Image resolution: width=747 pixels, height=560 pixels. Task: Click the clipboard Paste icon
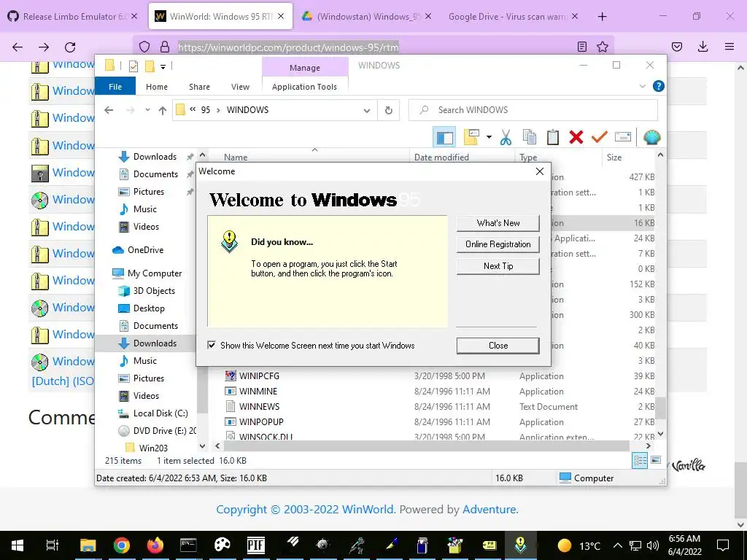[553, 137]
